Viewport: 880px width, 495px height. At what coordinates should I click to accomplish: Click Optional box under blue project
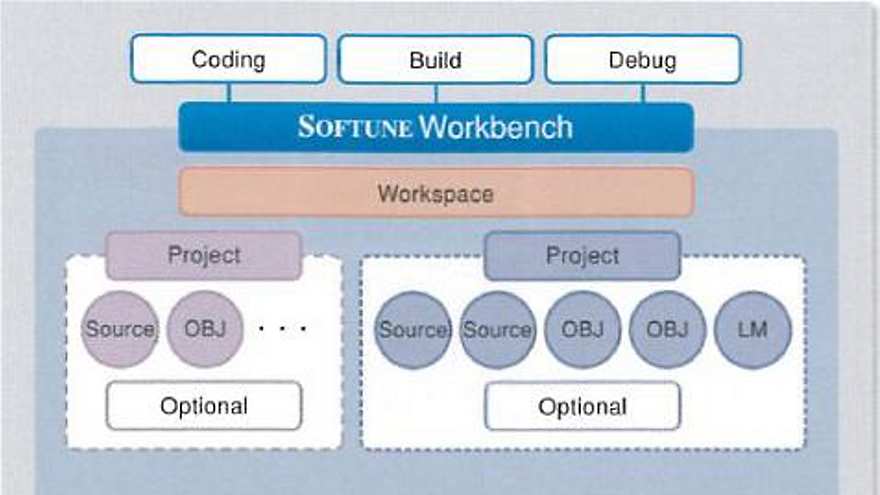tap(582, 406)
